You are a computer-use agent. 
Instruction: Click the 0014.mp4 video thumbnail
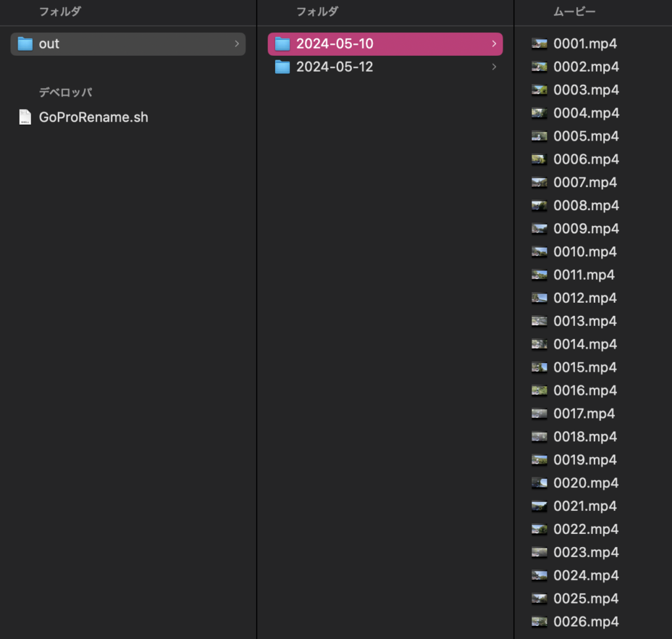[539, 344]
